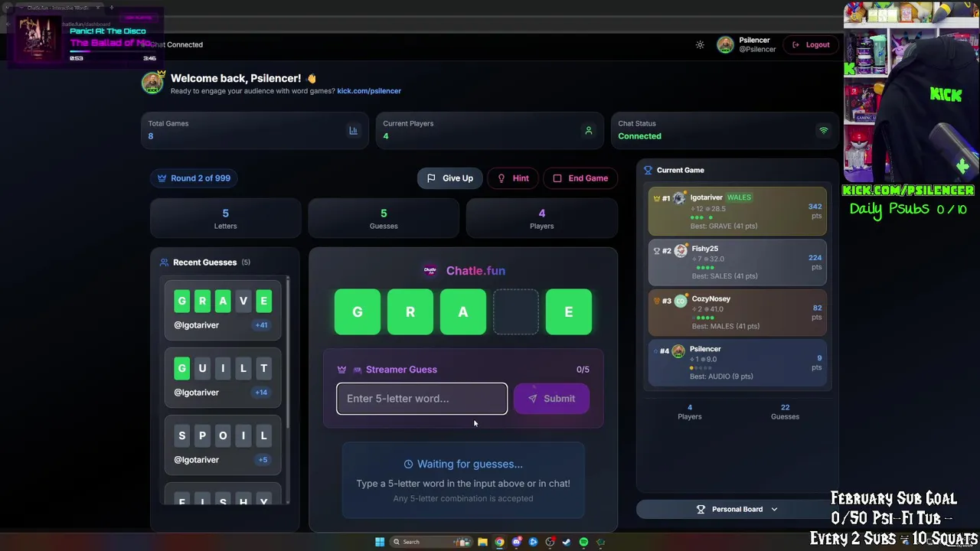The height and width of the screenshot is (551, 980).
Task: Click the green G letter tile
Action: point(358,312)
